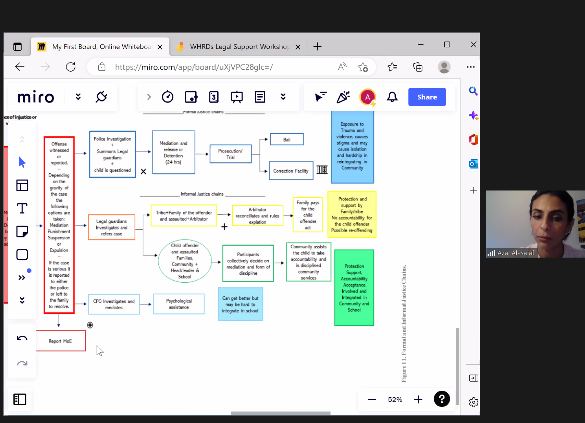Screen dimensions: 585x423
Task: Select the Sticky note tool
Action: pos(22,231)
